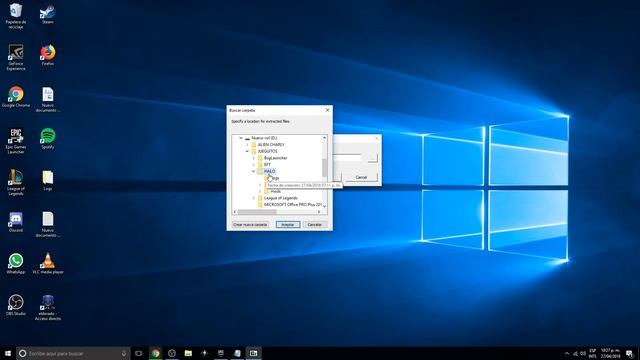
Task: Collapse the HALO folder
Action: coord(253,171)
